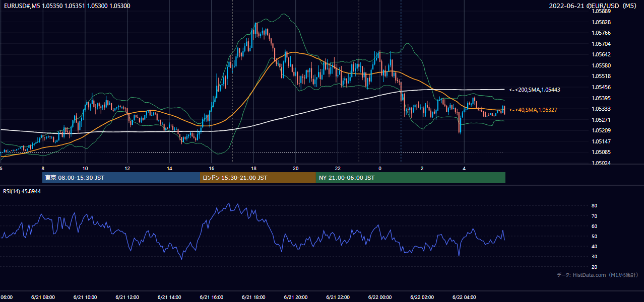Click the 6/21 10:00 date label

[x=85, y=297]
